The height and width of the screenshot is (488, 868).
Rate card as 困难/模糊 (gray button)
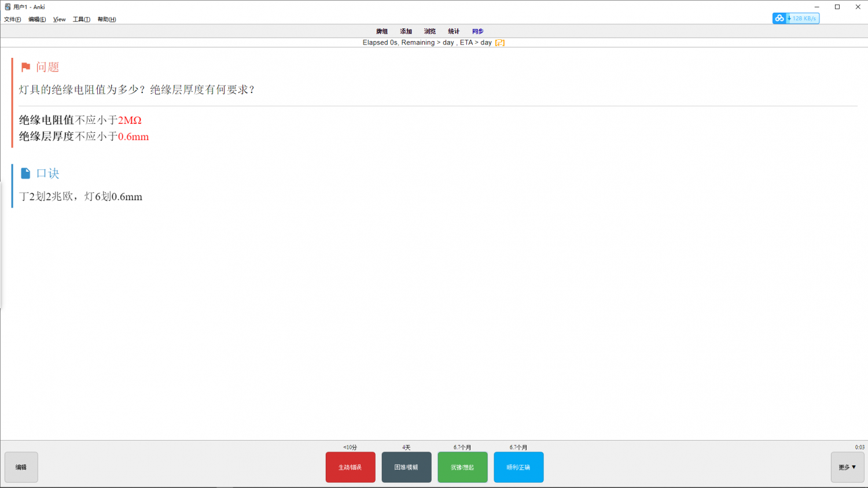[406, 467]
